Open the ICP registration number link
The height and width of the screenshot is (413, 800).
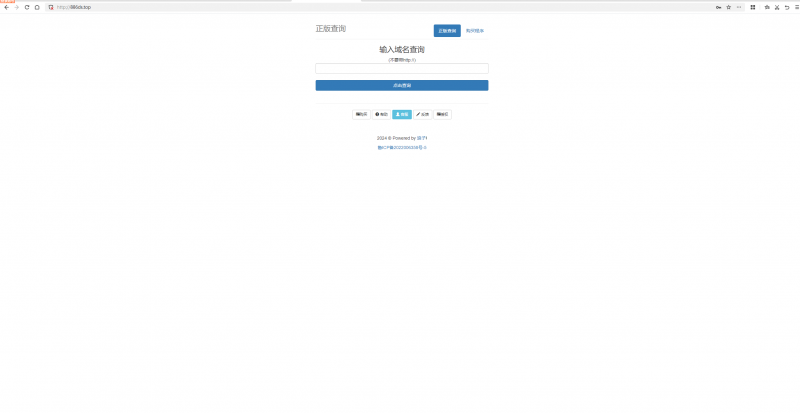tap(402, 148)
